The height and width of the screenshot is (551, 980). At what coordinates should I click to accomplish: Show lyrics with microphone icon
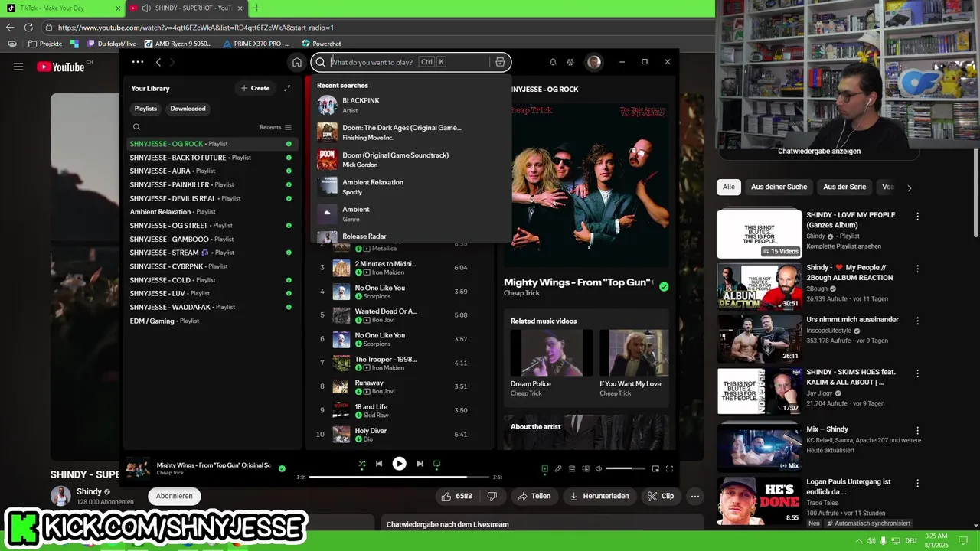click(x=558, y=469)
